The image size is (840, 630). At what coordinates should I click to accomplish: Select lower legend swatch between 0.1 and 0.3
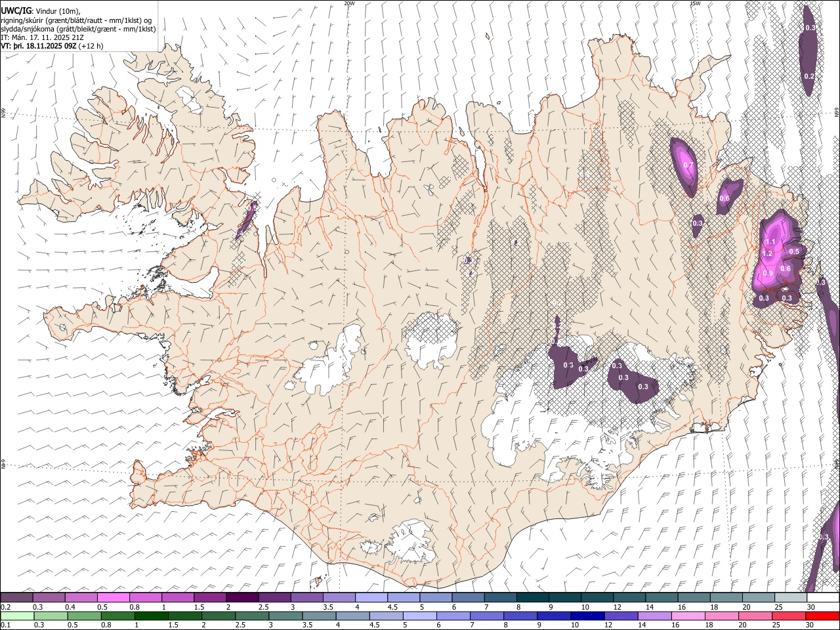pyautogui.click(x=18, y=616)
